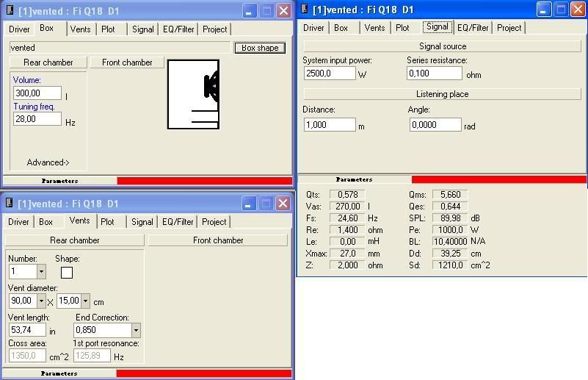Minimize the window showing the Vents tab
The image size is (588, 380).
click(x=250, y=204)
